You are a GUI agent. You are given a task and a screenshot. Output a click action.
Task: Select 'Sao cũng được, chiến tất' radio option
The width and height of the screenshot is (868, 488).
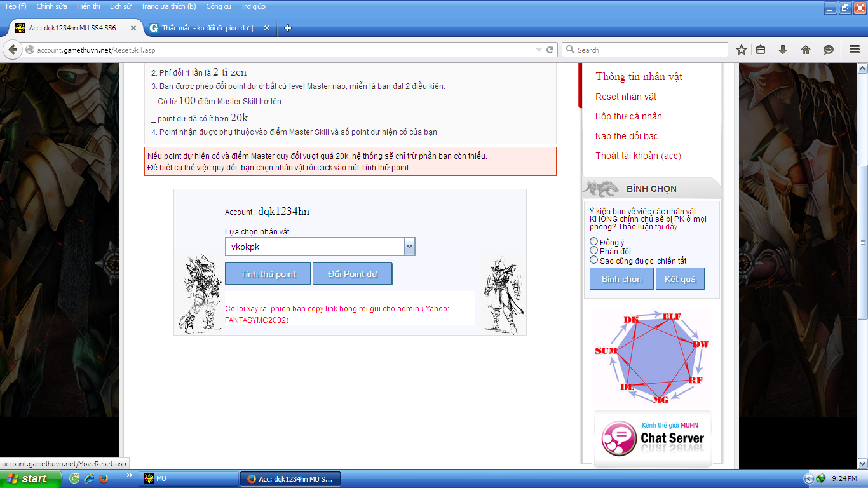point(594,260)
